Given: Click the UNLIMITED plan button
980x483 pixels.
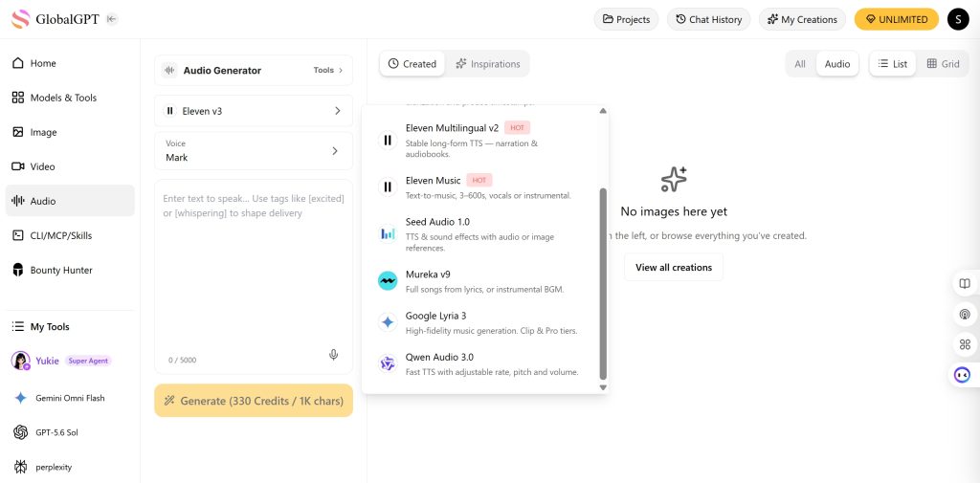Looking at the screenshot, I should (x=897, y=19).
